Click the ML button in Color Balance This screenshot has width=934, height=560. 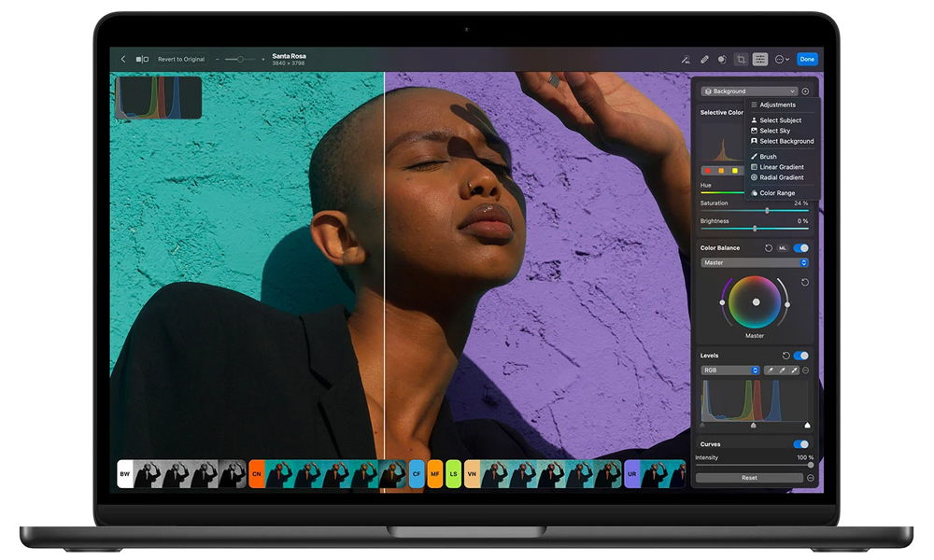[783, 248]
